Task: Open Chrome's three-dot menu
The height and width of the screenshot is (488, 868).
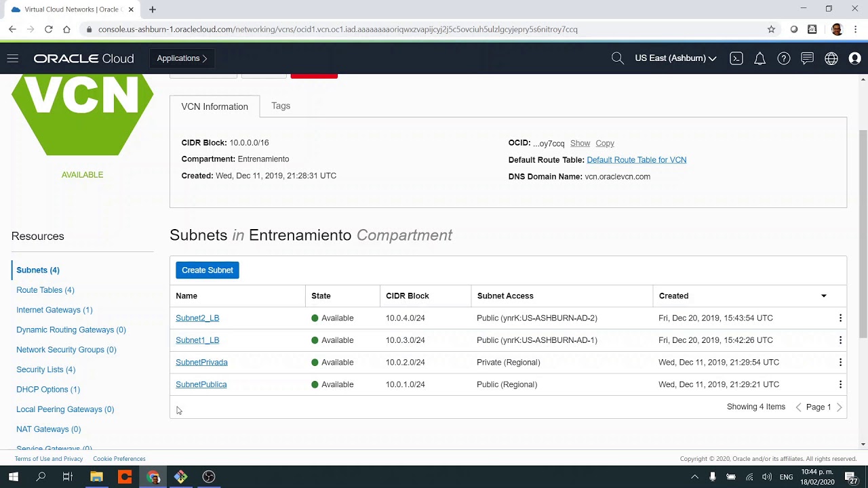Action: (856, 29)
